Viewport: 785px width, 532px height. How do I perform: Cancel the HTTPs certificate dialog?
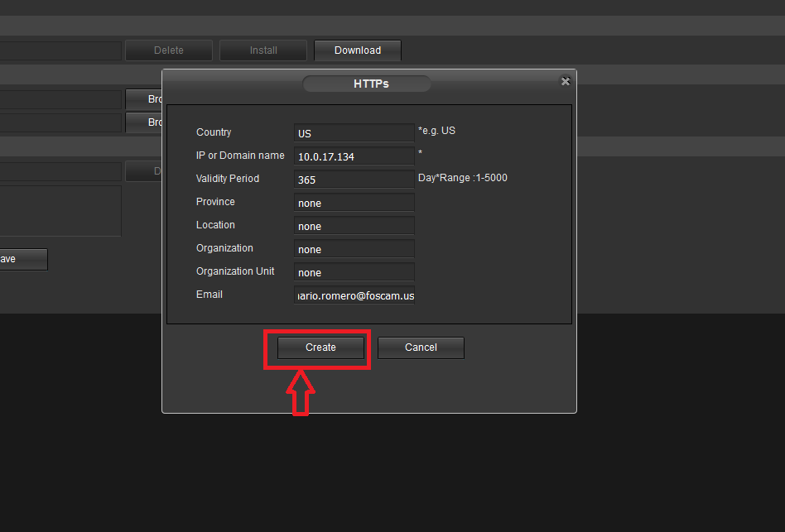coord(421,347)
